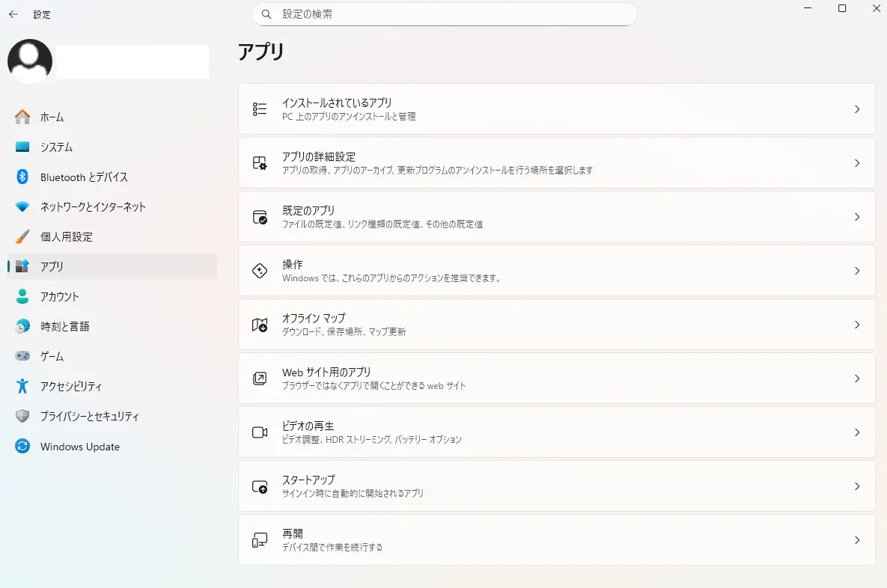Click the アプリの詳細設定 gear icon
This screenshot has height=588, width=887.
coord(260,163)
